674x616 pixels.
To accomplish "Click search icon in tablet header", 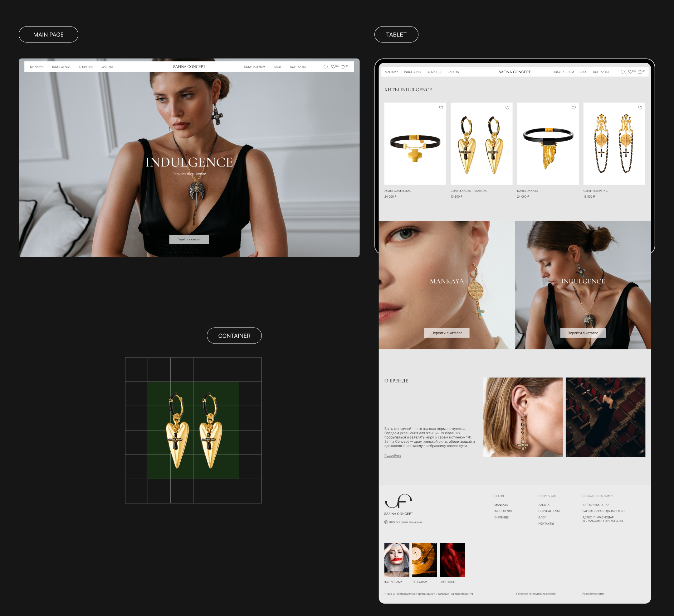I will click(623, 72).
